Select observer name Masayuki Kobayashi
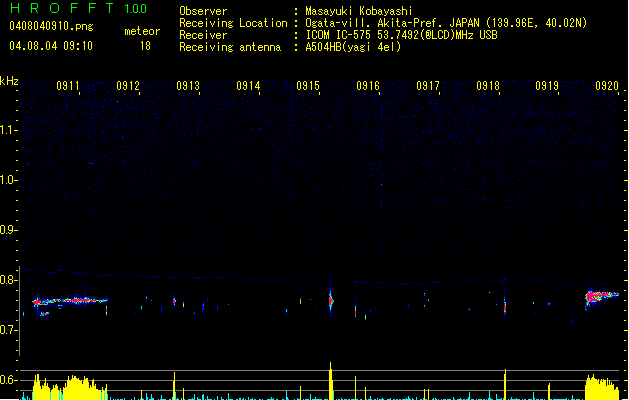Image resolution: width=629 pixels, height=400 pixels. coord(359,11)
